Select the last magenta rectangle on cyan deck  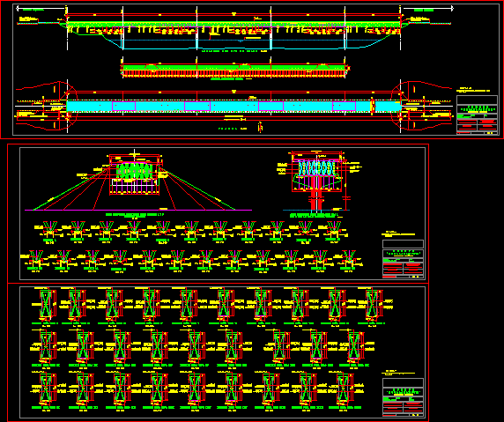pos(344,106)
